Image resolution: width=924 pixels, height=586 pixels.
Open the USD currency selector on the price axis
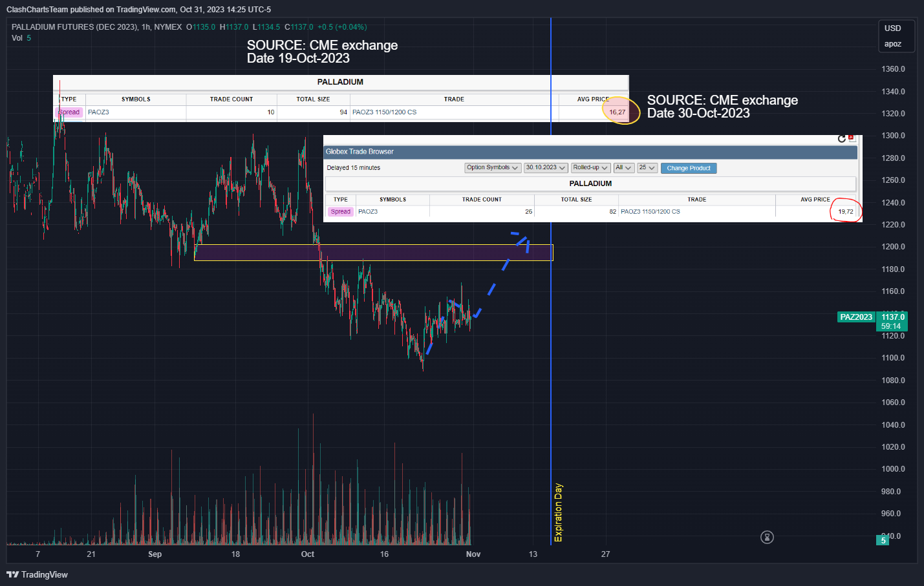893,28
